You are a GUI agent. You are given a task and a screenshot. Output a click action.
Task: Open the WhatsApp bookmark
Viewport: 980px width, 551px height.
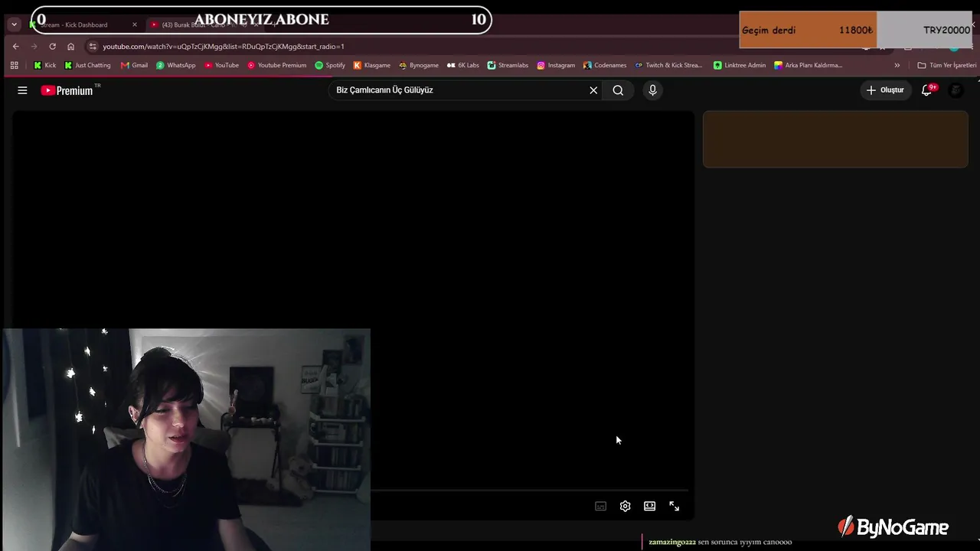click(x=176, y=65)
